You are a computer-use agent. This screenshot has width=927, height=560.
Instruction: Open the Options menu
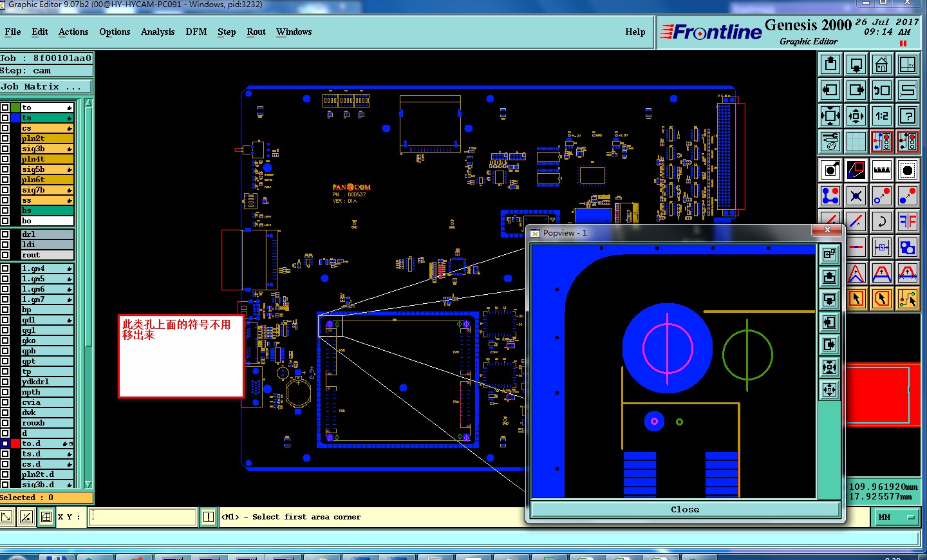click(115, 32)
